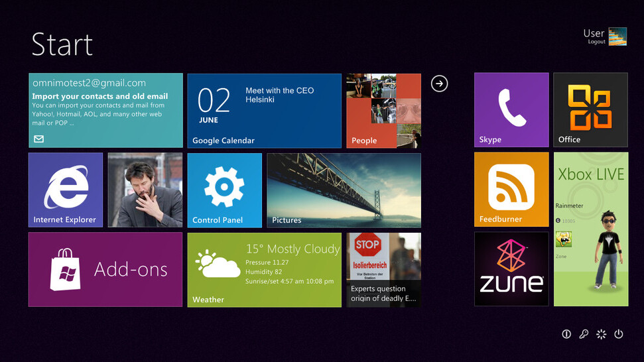This screenshot has width=644, height=362.
Task: Open the Xbox LIVE tile
Action: tap(591, 229)
